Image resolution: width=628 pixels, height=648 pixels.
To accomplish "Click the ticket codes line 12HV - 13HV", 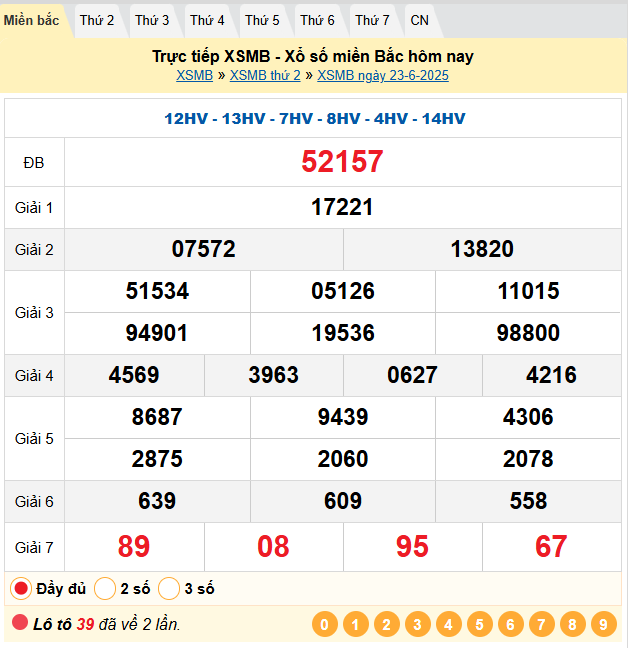I will (x=315, y=119).
